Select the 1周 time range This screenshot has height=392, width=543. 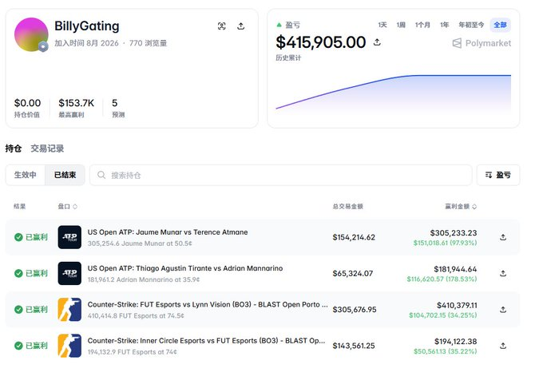[401, 25]
